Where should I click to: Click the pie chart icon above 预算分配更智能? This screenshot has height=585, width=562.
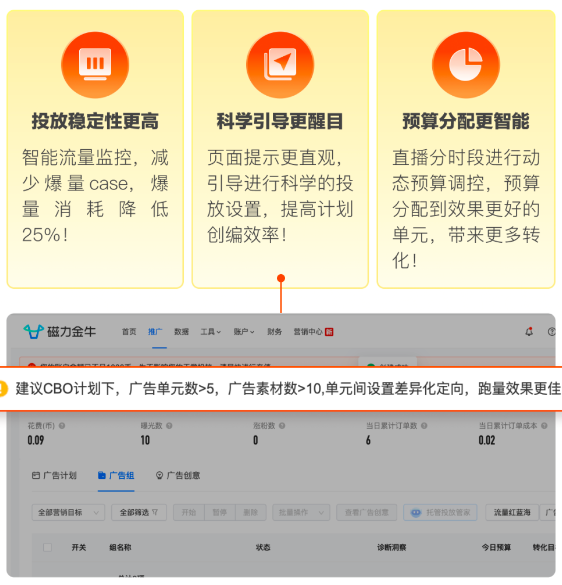point(466,65)
